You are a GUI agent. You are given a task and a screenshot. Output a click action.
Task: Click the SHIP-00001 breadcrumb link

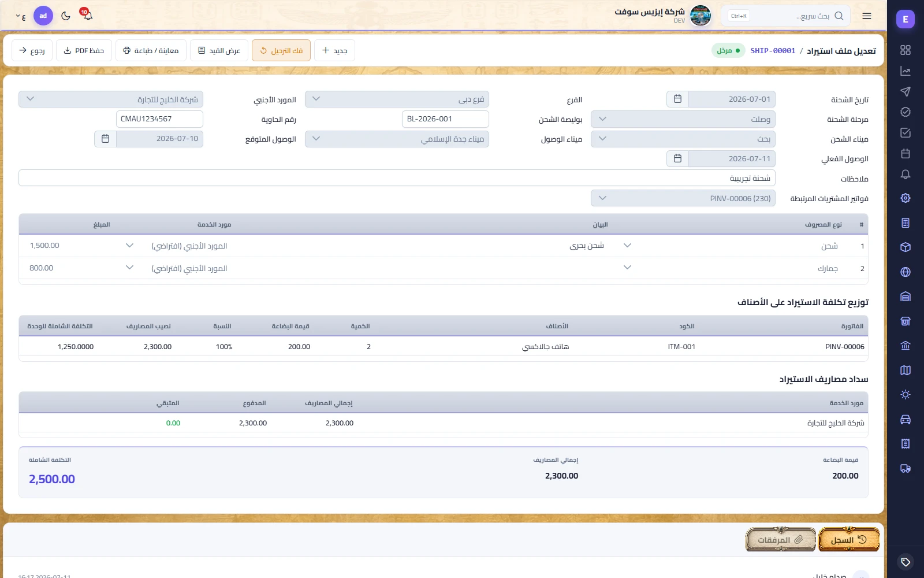click(x=773, y=51)
